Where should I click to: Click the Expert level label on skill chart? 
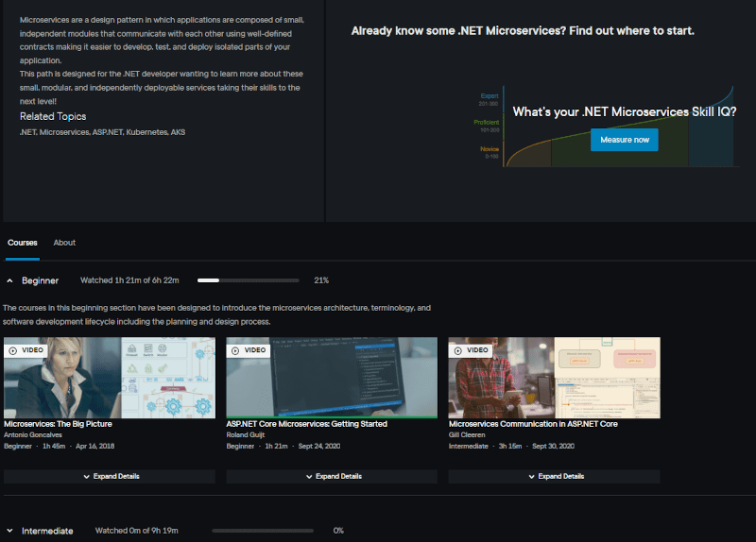490,96
